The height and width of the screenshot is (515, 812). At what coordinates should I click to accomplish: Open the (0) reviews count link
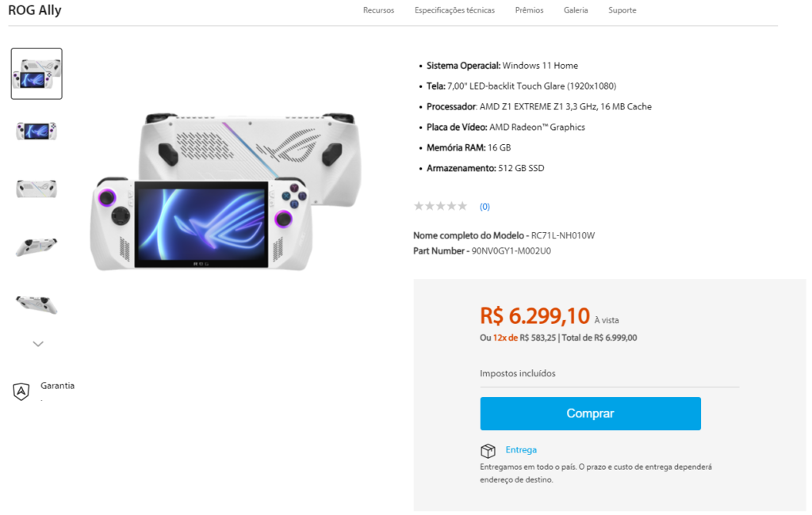485,207
